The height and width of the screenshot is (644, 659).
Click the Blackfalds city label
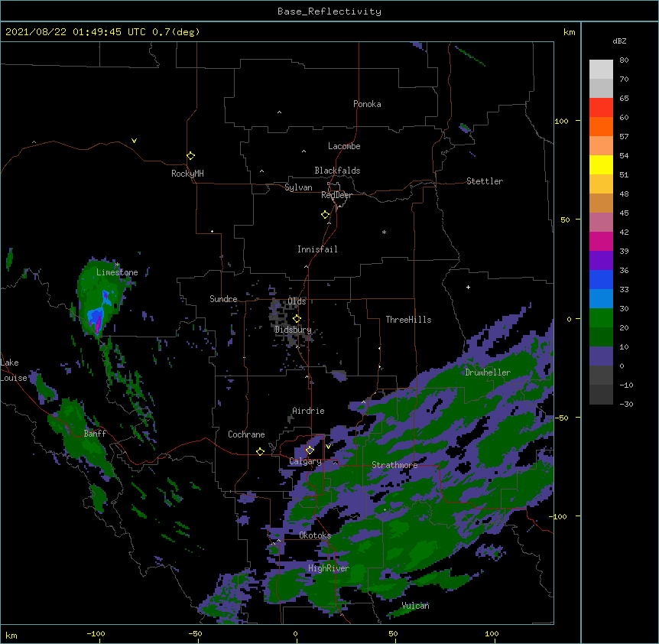click(x=337, y=171)
